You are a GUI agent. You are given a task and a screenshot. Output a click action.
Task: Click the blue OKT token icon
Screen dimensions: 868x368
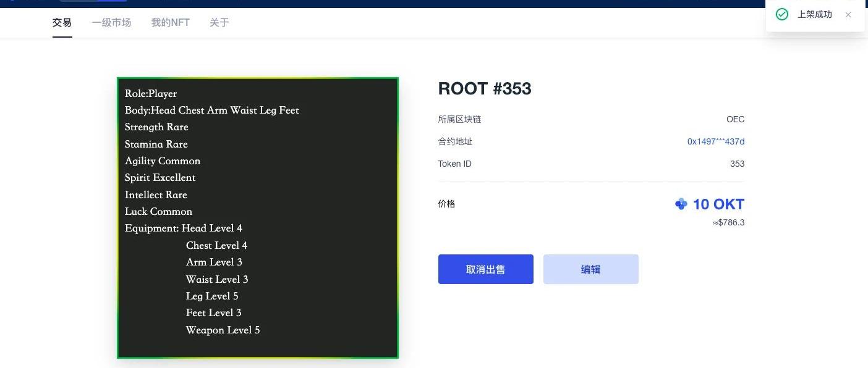click(x=681, y=204)
